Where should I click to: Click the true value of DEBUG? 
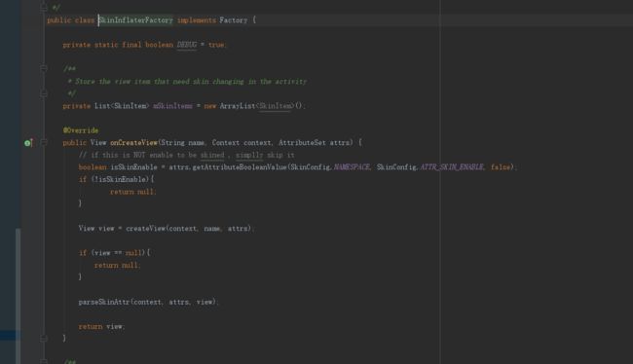click(216, 45)
